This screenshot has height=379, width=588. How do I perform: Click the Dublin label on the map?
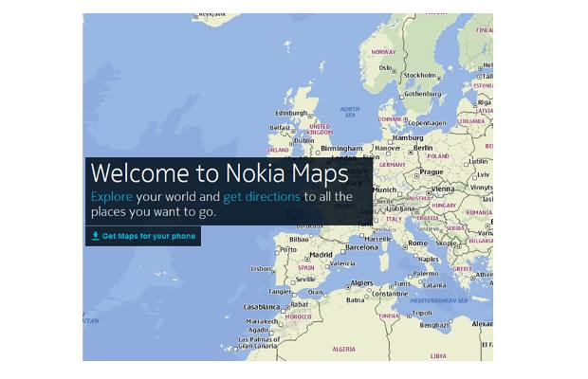pyautogui.click(x=304, y=141)
